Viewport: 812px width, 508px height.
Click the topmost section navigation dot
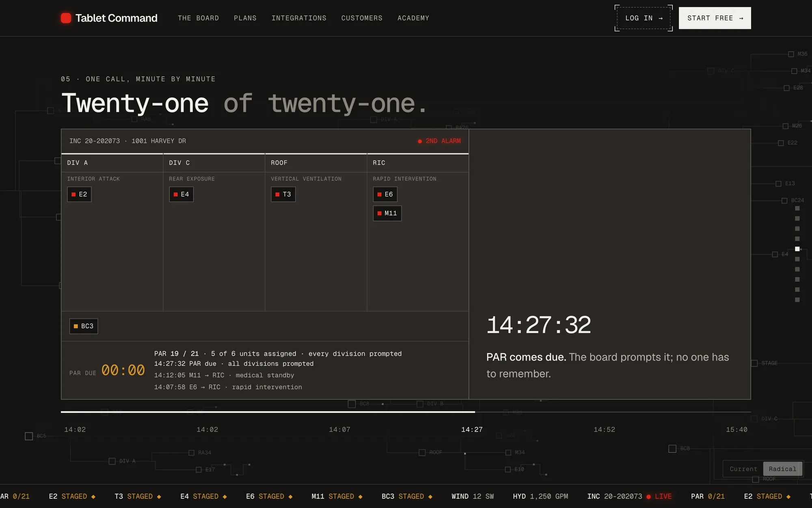797,208
